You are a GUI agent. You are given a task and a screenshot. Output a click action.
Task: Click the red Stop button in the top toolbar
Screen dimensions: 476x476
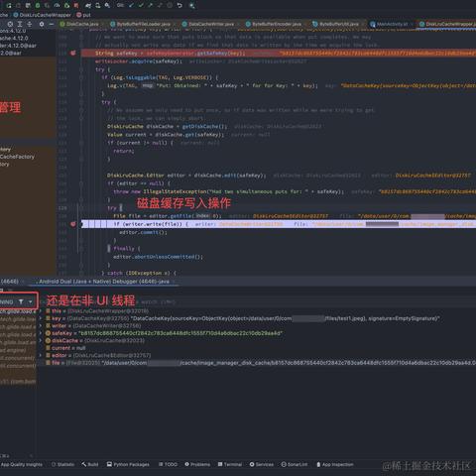pos(76,6)
